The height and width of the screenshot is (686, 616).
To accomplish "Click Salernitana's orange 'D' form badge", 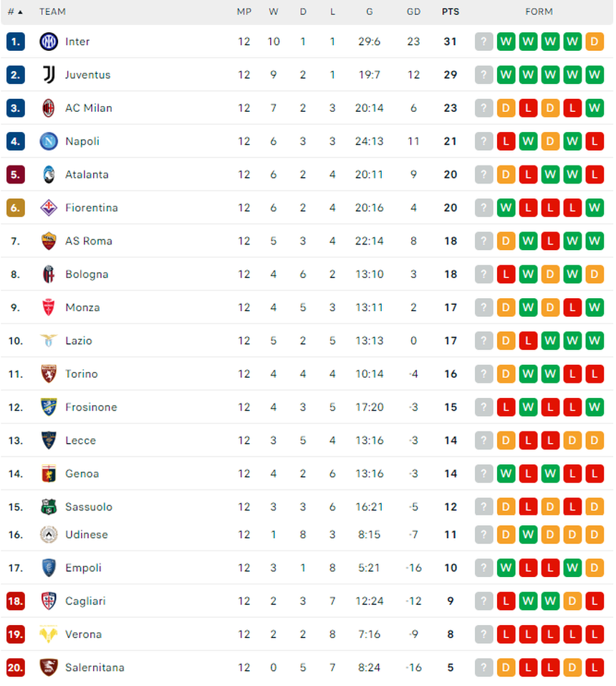I will pyautogui.click(x=506, y=667).
